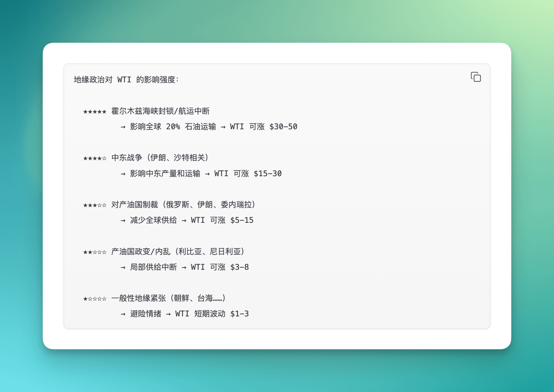554x392 pixels.
Task: Click the two-star rating symbols
Action: [95, 252]
